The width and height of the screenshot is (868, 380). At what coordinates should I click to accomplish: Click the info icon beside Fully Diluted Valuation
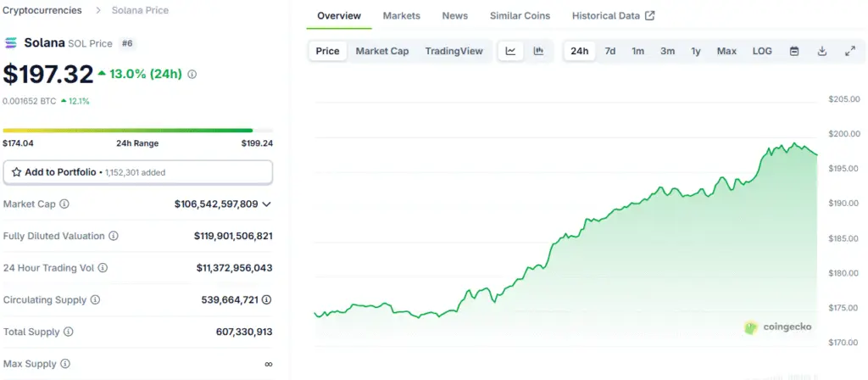coord(114,236)
